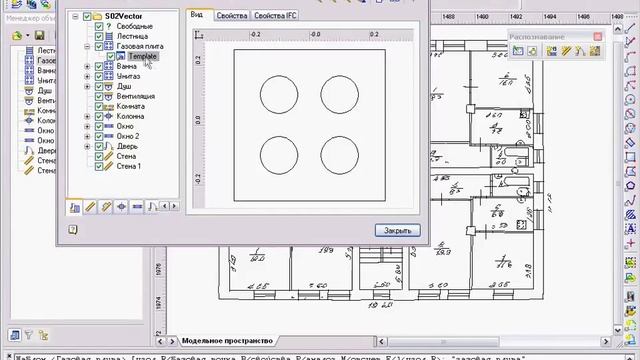This screenshot has height=360, width=640.
Task: Click the save icon in object manager
Action: pyautogui.click(x=40, y=35)
